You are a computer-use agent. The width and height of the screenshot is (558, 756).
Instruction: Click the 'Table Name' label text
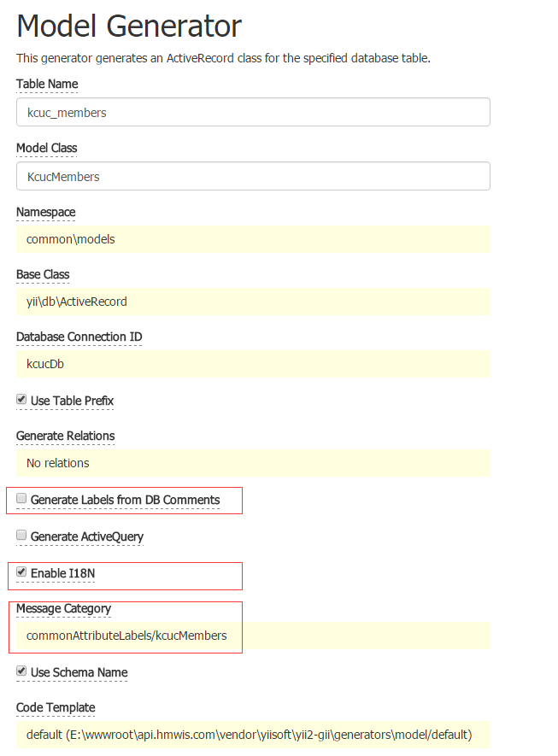point(47,84)
